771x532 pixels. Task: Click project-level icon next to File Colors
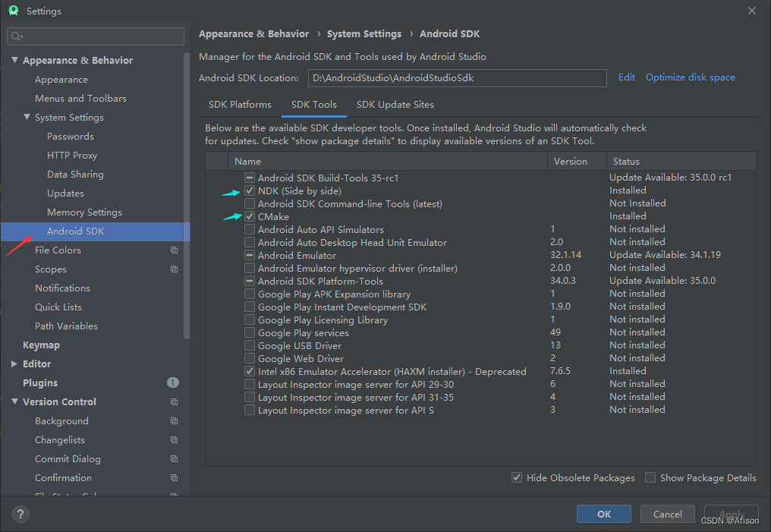(x=174, y=250)
